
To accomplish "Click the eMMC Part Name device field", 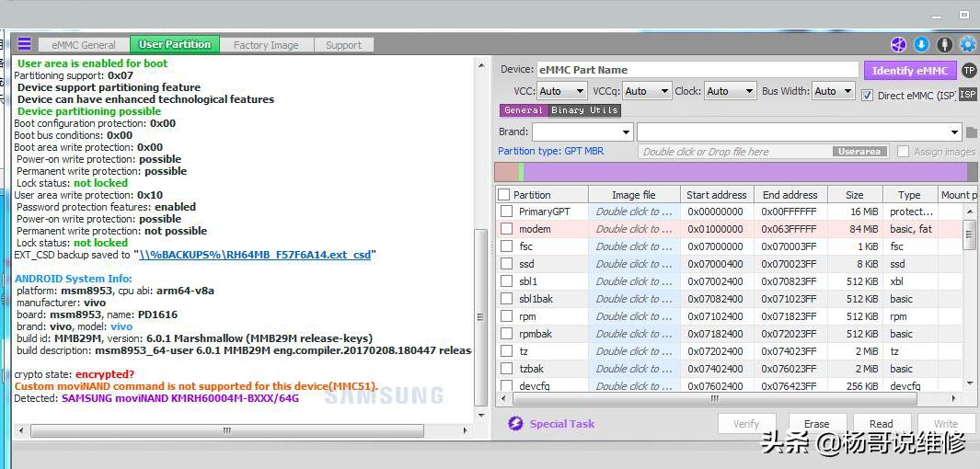I will 698,70.
